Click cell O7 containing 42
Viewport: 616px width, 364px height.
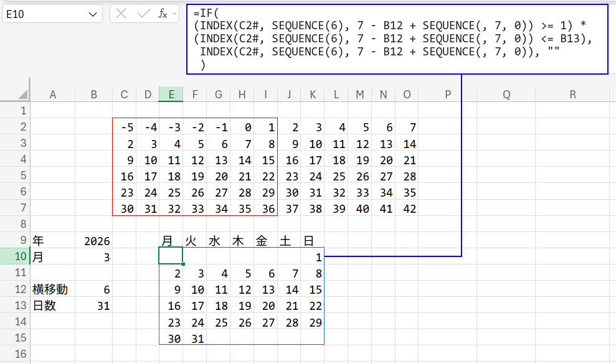(x=407, y=209)
